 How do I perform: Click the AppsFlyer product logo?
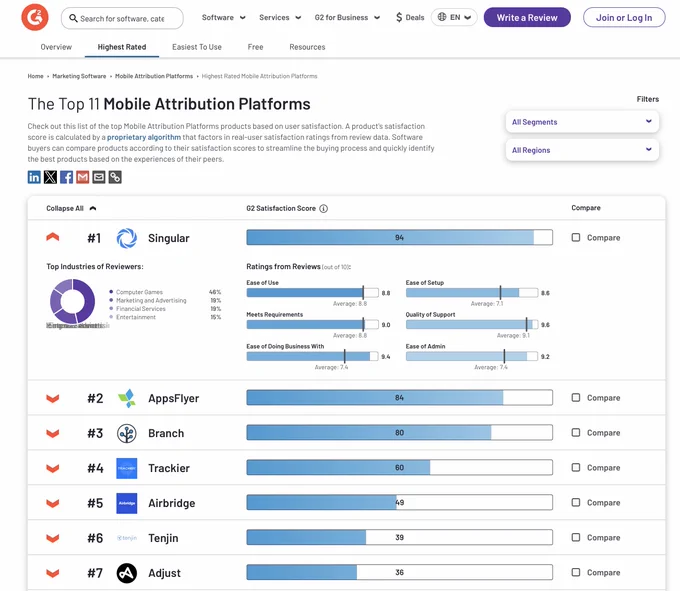(x=127, y=398)
